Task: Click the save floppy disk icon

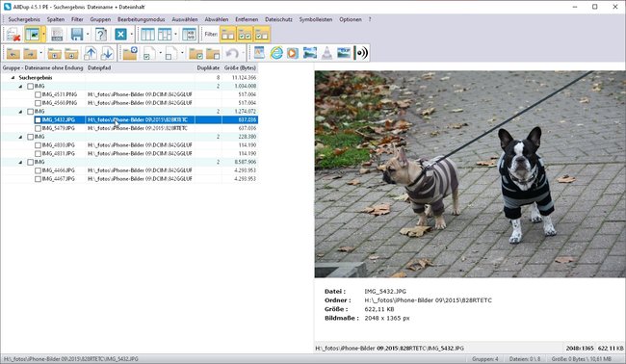Action: (x=77, y=35)
